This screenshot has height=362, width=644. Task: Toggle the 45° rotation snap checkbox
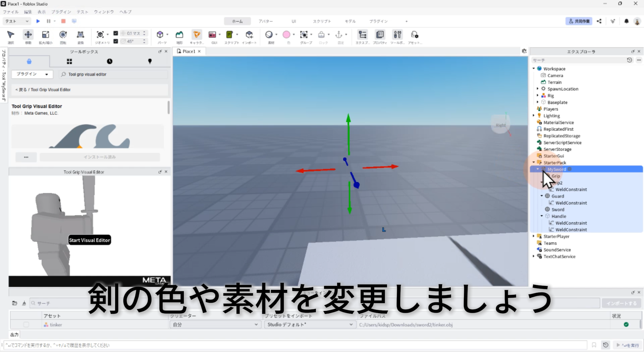116,41
